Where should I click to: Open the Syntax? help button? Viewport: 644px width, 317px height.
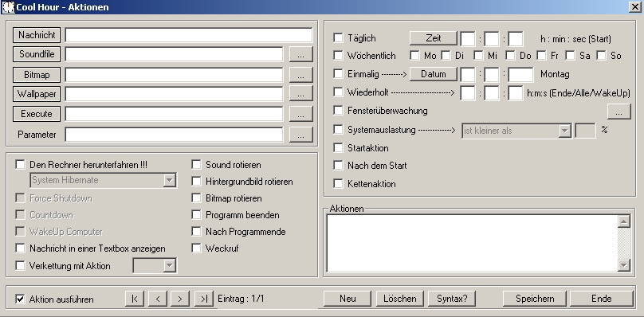452,299
